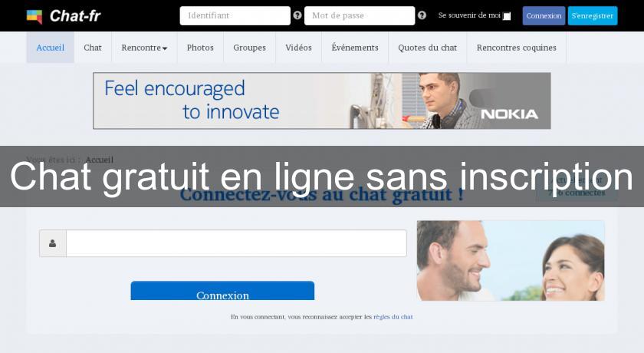Click the large blue Connexion button
This screenshot has height=353, width=644.
tap(222, 291)
